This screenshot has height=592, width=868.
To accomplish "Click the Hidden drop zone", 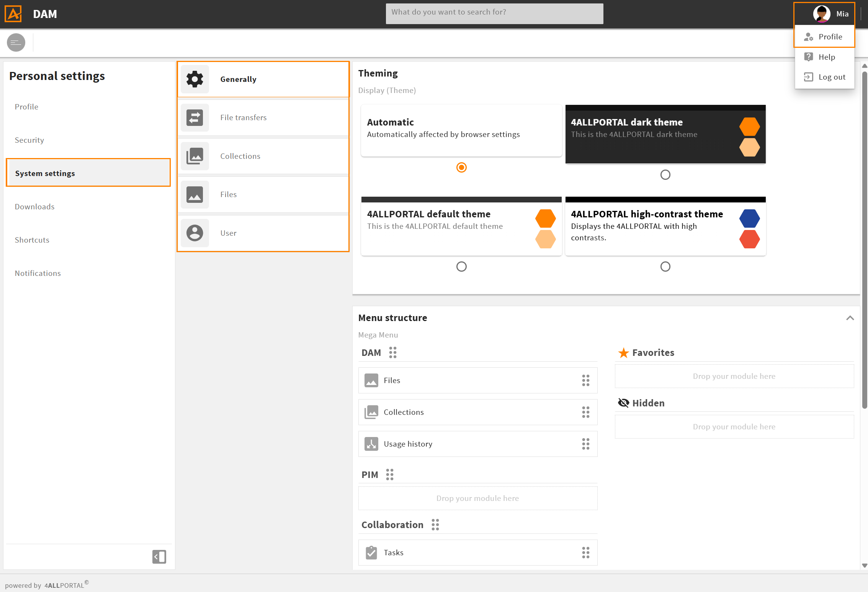I will (x=734, y=427).
